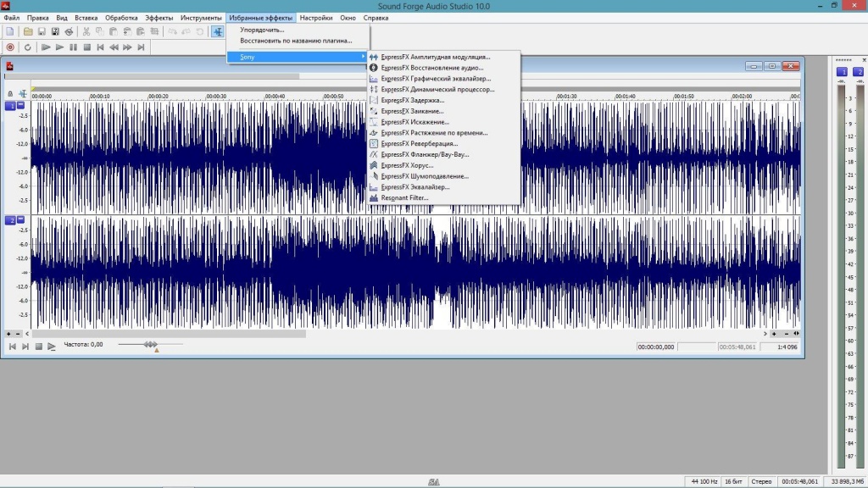The height and width of the screenshot is (488, 868).
Task: Stop playback in the transport toolbar
Action: pyautogui.click(x=87, y=47)
